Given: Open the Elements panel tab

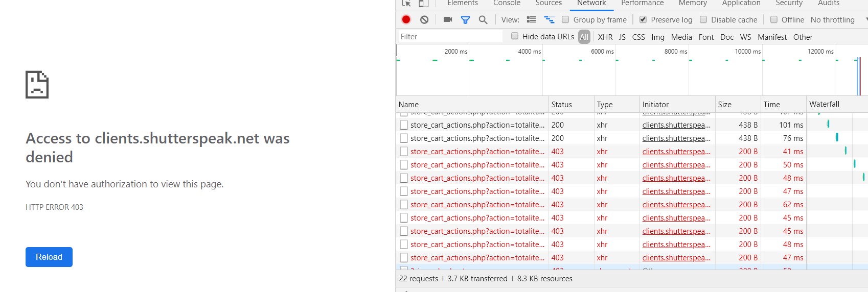Looking at the screenshot, I should [x=463, y=3].
